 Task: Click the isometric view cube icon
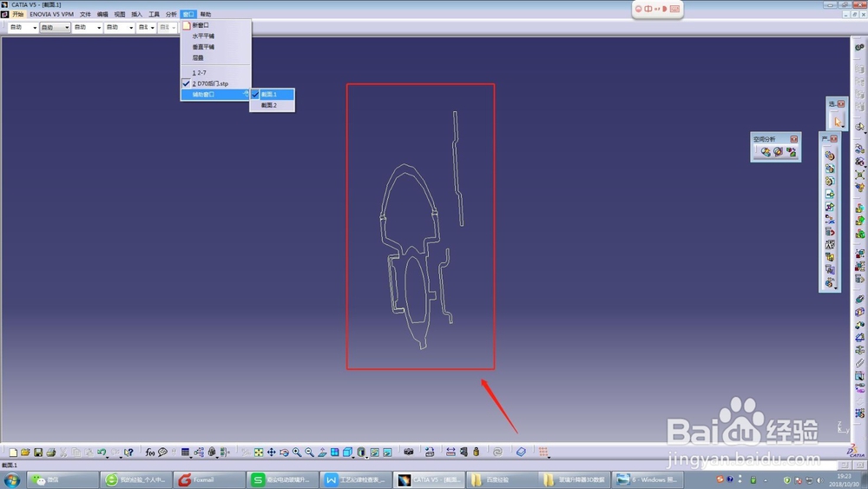348,453
